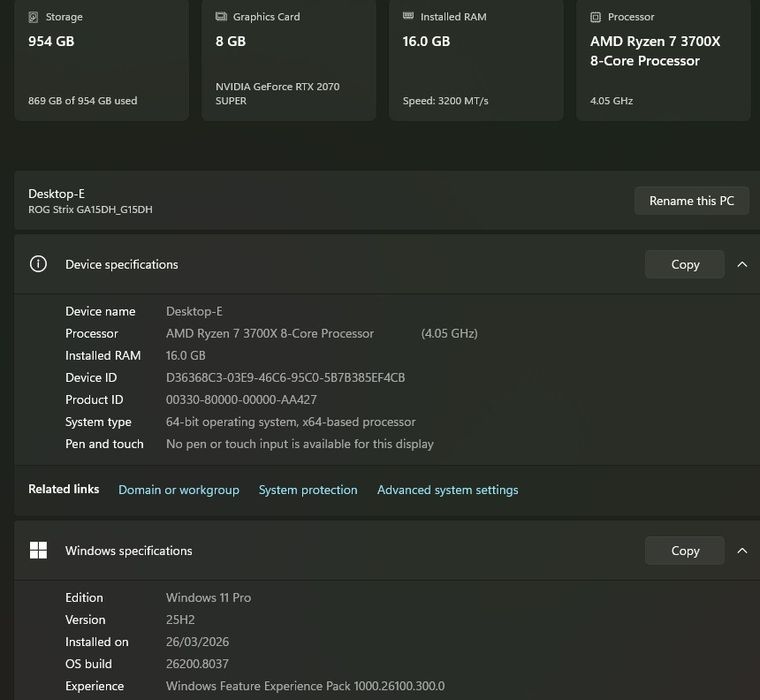Click the Windows logo icon
The height and width of the screenshot is (700, 760).
click(x=38, y=550)
